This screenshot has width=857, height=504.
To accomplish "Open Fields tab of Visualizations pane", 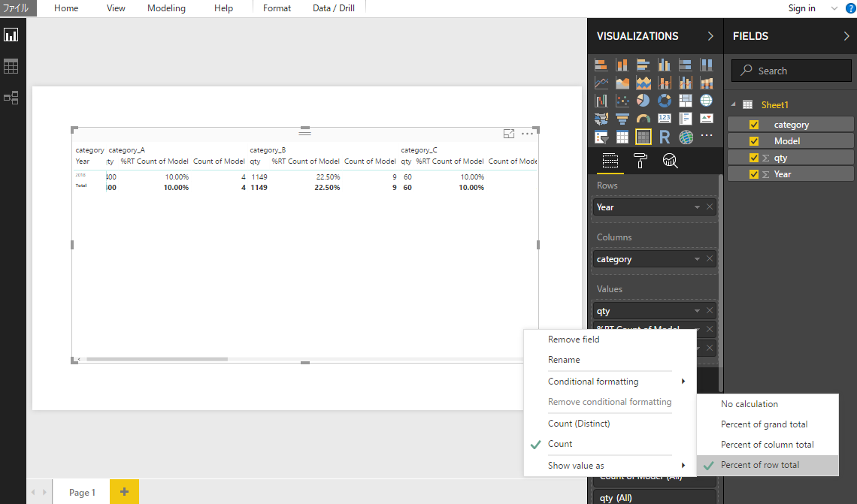I will (x=610, y=161).
